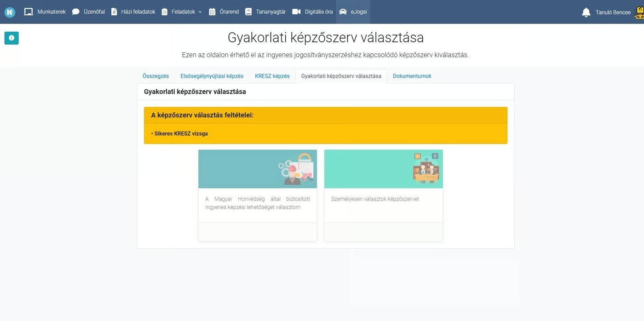The height and width of the screenshot is (321, 644).
Task: Expand the Feladatok dropdown arrow
Action: click(200, 12)
